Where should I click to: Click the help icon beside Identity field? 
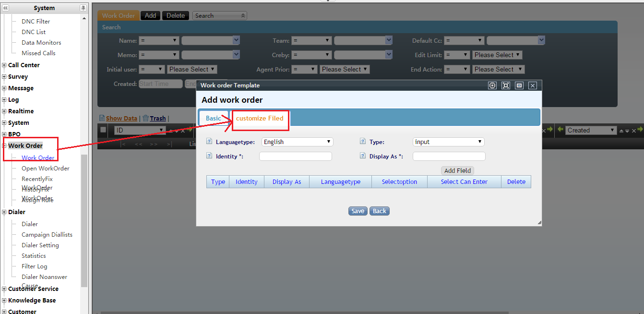click(x=209, y=156)
